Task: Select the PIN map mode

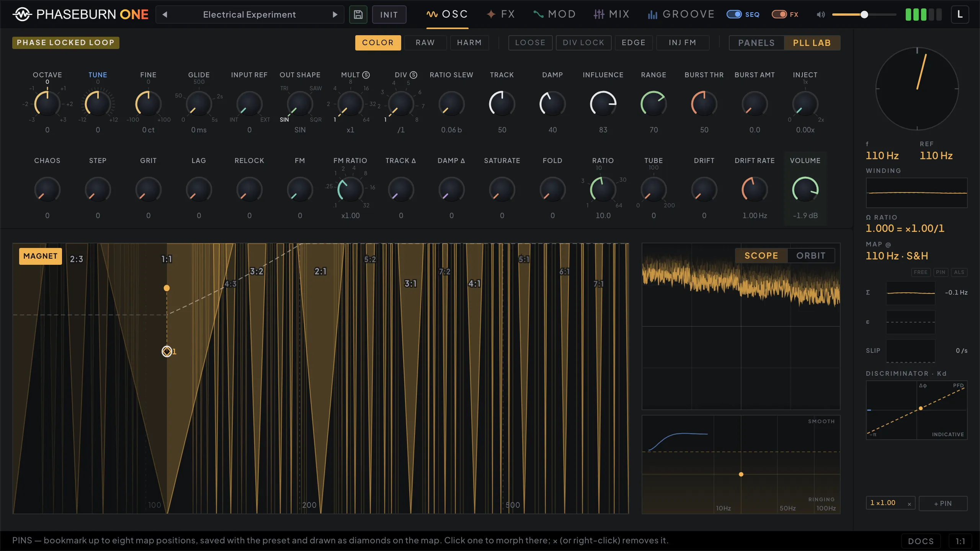Action: [x=941, y=272]
